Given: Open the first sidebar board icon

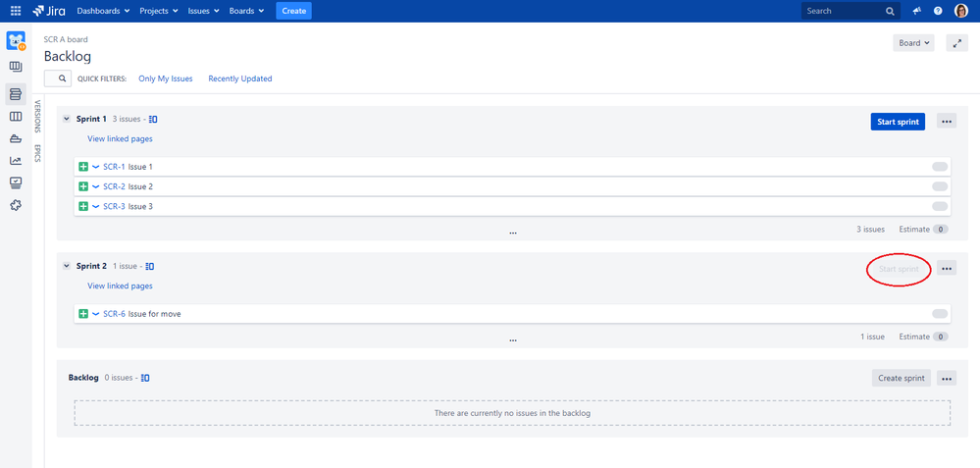Looking at the screenshot, I should 16,67.
